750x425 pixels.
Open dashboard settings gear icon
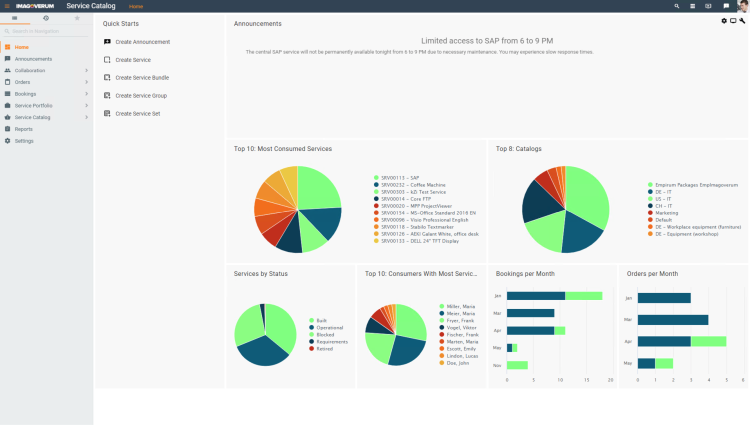(x=724, y=20)
